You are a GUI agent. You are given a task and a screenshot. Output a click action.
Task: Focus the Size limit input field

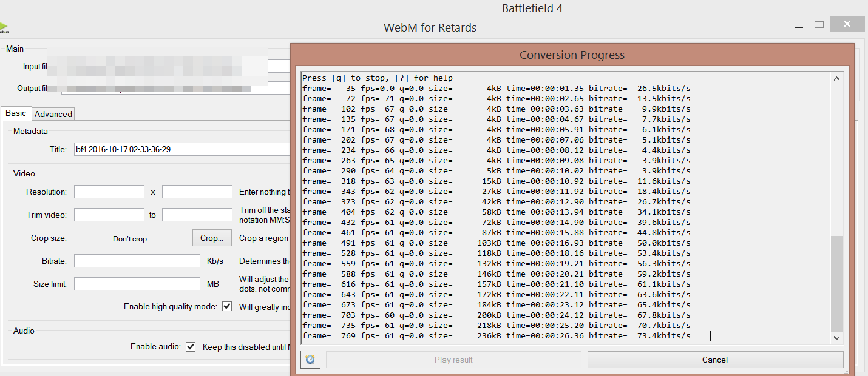tap(137, 284)
